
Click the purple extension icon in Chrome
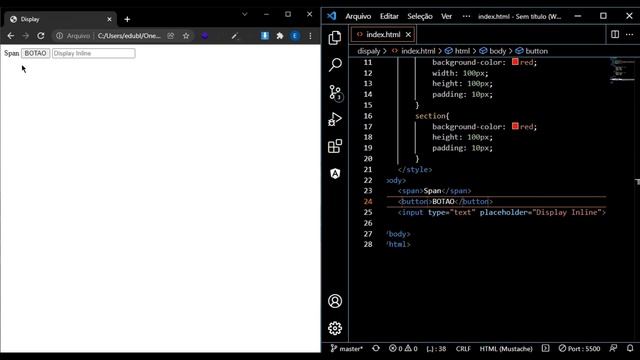[x=205, y=36]
